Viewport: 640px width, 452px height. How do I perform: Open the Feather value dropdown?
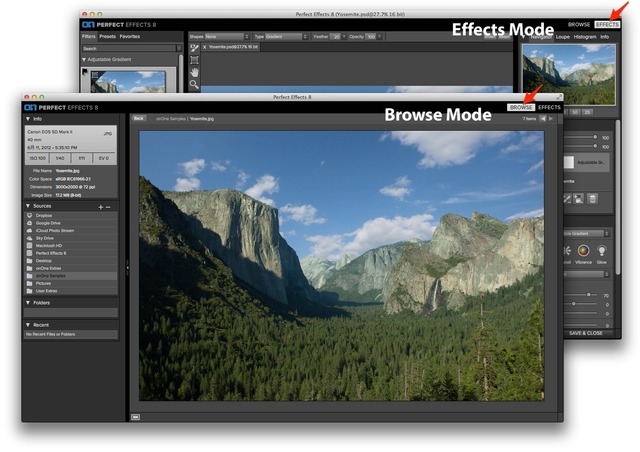344,36
